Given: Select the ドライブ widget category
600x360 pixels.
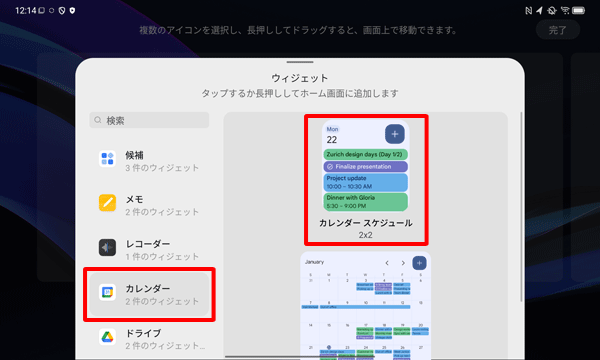Looking at the screenshot, I should (149, 339).
